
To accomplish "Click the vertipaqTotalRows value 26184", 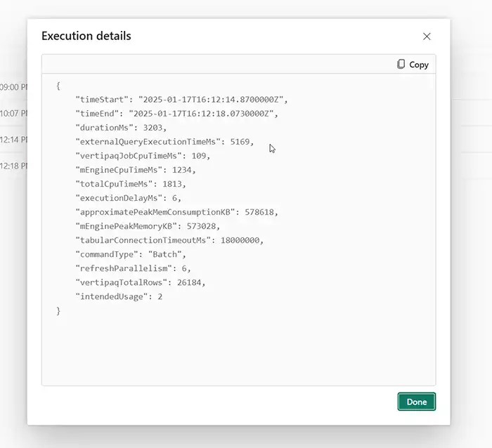I will coord(189,282).
